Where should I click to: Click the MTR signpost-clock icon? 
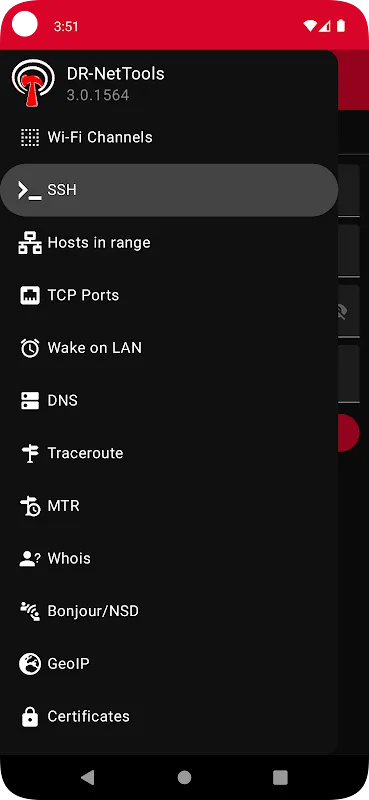pyautogui.click(x=30, y=506)
